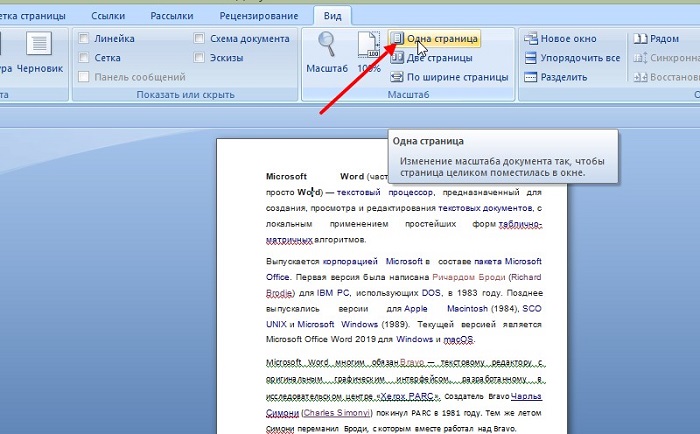Open the Масштаб zoom magnifier tool
The height and width of the screenshot is (434, 700).
tap(327, 52)
